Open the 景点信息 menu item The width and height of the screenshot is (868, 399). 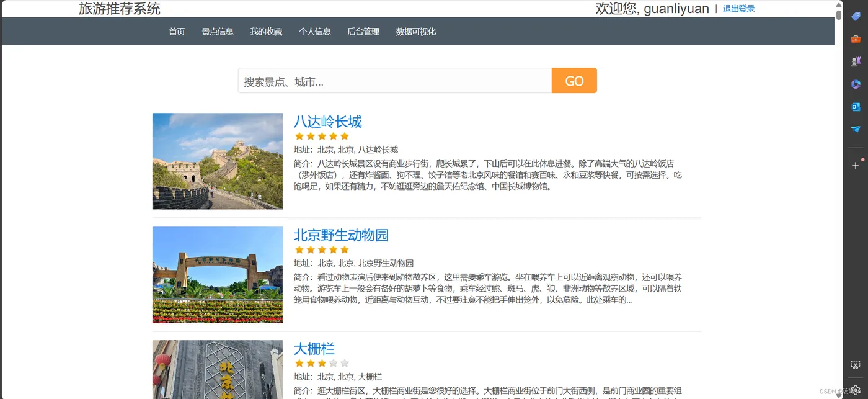click(x=218, y=32)
